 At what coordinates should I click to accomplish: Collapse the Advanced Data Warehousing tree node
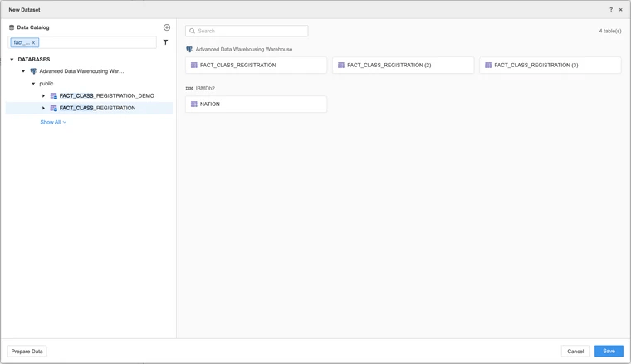point(23,71)
